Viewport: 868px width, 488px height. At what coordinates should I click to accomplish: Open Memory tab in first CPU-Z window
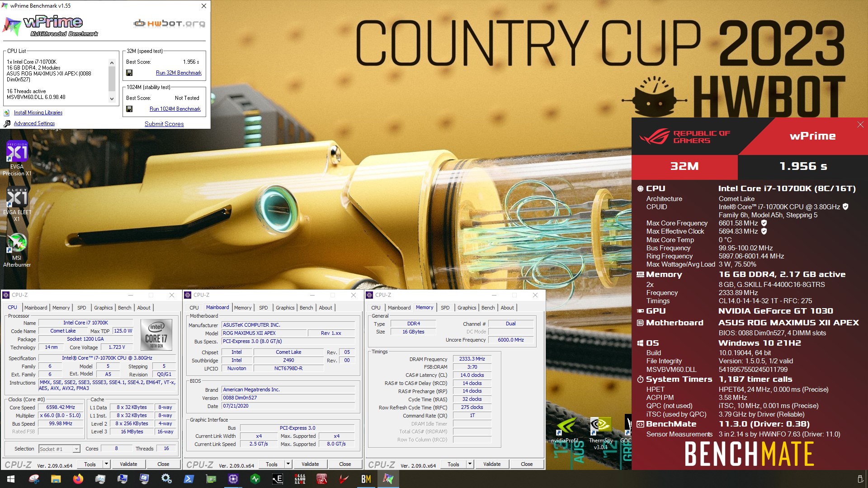[61, 308]
